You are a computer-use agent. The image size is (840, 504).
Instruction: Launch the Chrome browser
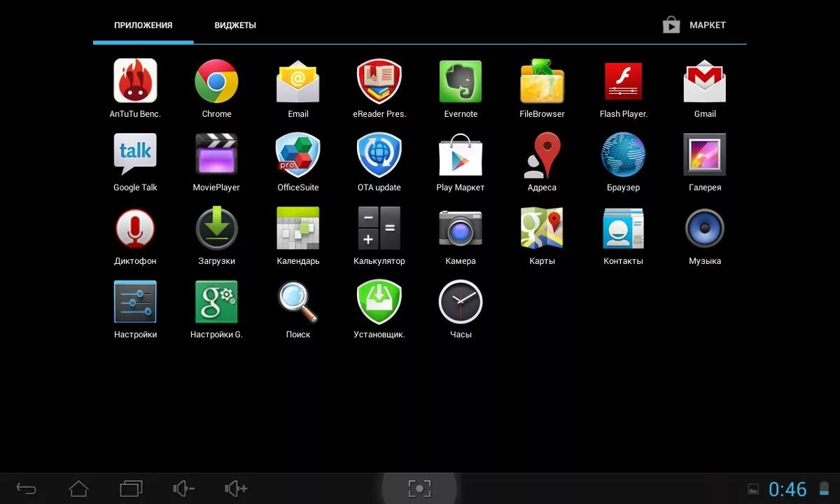click(x=216, y=81)
